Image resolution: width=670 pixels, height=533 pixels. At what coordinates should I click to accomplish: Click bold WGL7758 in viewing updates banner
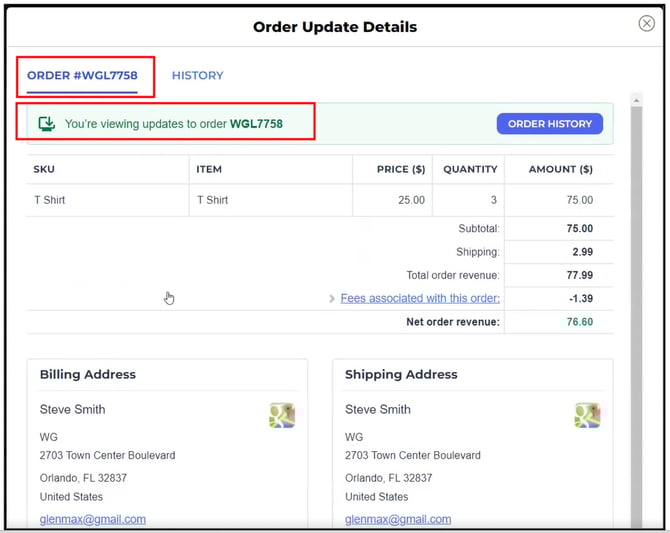pyautogui.click(x=256, y=124)
